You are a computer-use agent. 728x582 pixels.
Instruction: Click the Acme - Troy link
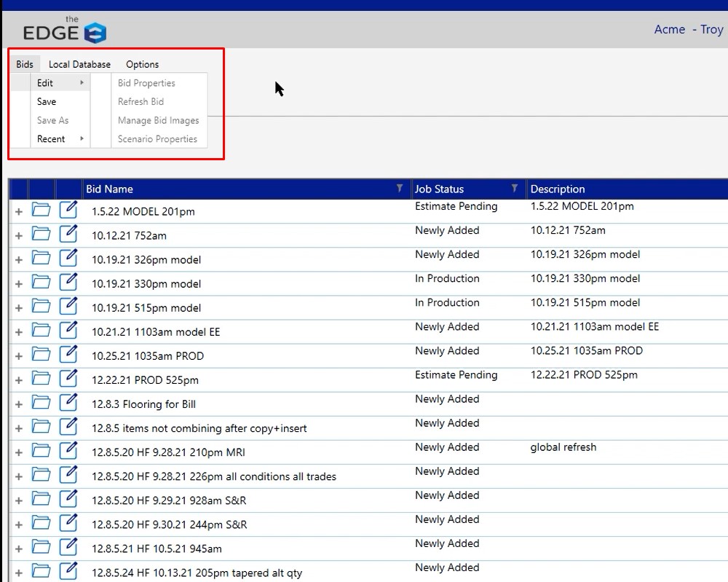(x=688, y=30)
